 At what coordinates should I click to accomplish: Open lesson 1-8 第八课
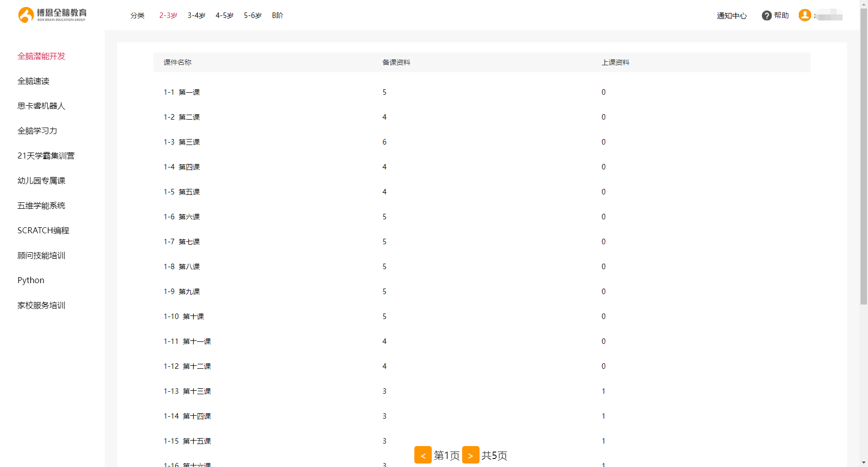[x=182, y=267]
